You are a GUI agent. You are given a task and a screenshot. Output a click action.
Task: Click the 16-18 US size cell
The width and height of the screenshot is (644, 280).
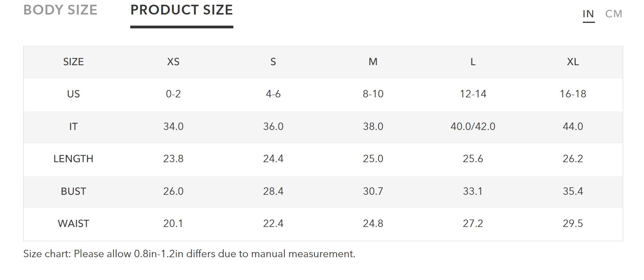coord(573,94)
